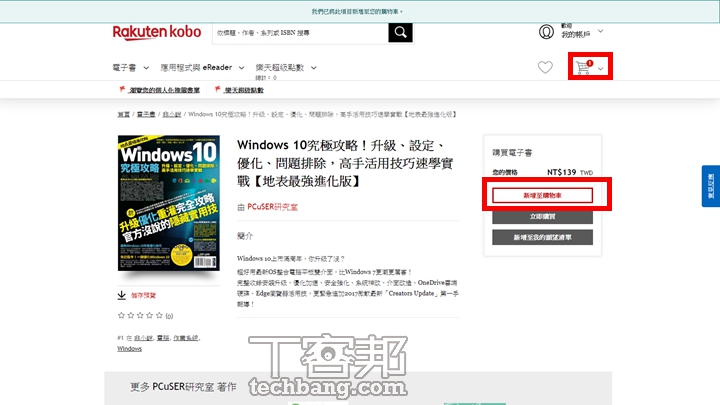Open the 應用程式與 eReader menu
This screenshot has width=720, height=405.
click(196, 68)
